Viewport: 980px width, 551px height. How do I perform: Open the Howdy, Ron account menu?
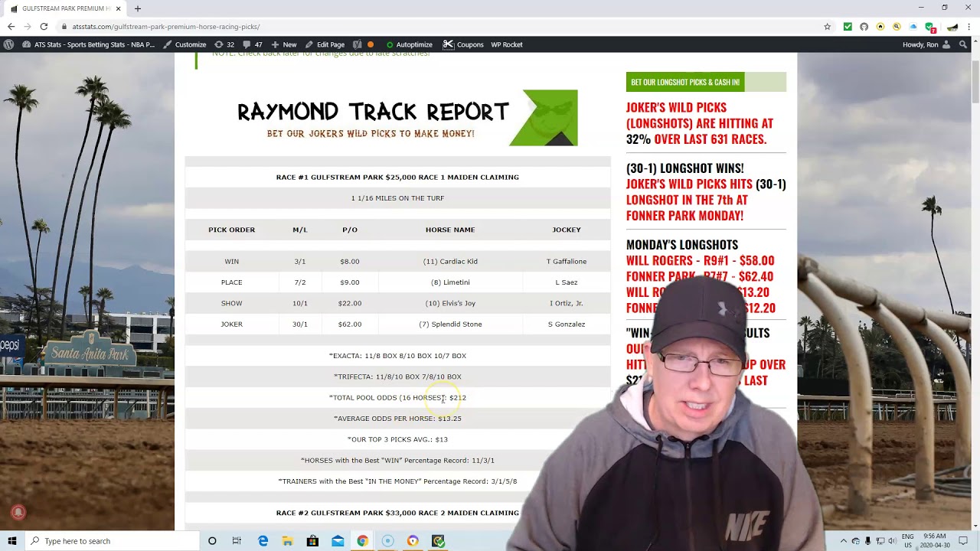[x=926, y=44]
